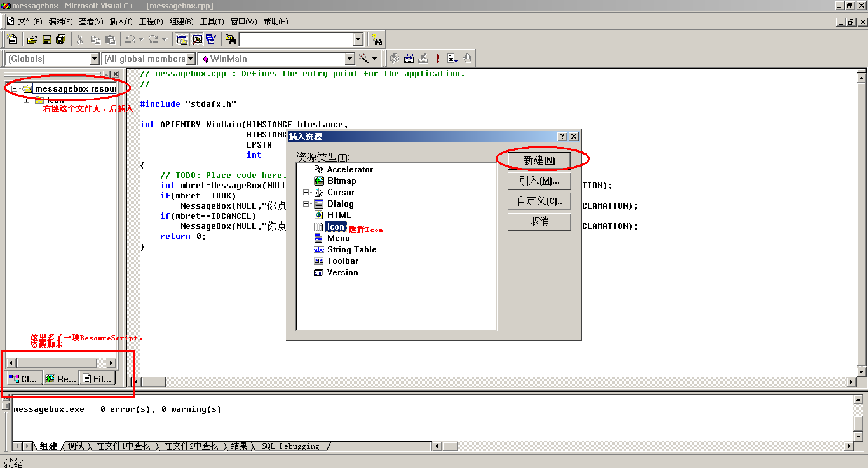Click the Save All icon
868x468 pixels.
point(61,39)
